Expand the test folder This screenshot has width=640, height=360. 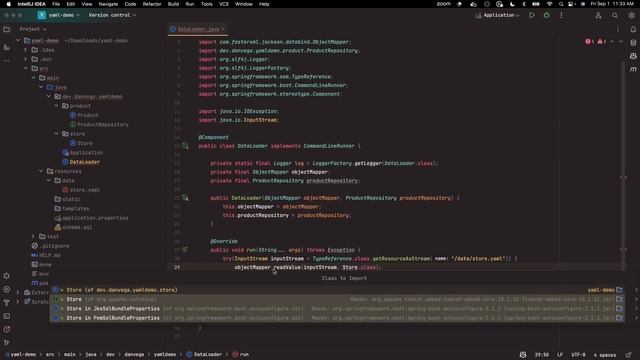click(33, 236)
